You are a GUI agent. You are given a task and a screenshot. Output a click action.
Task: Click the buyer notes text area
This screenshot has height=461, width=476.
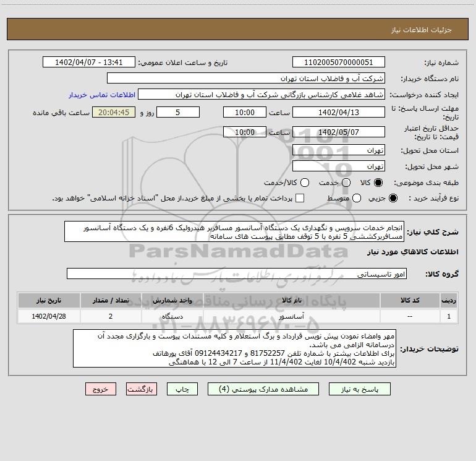[234, 349]
